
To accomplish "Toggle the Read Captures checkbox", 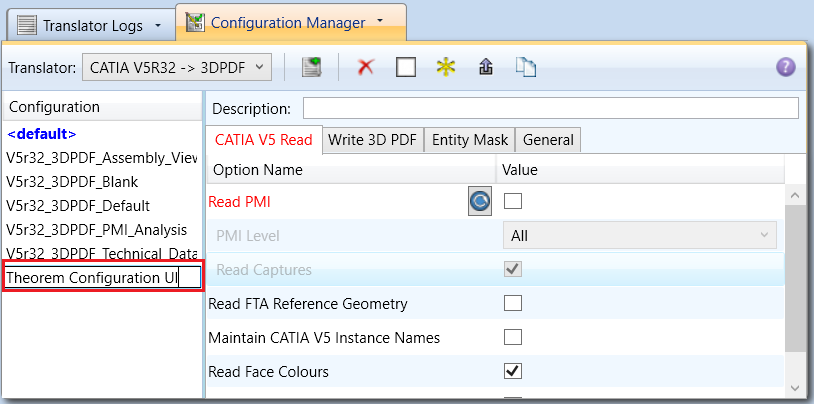I will [513, 269].
